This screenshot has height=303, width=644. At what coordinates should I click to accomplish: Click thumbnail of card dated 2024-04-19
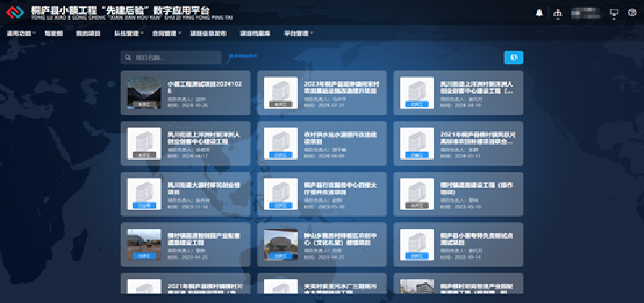(x=417, y=92)
